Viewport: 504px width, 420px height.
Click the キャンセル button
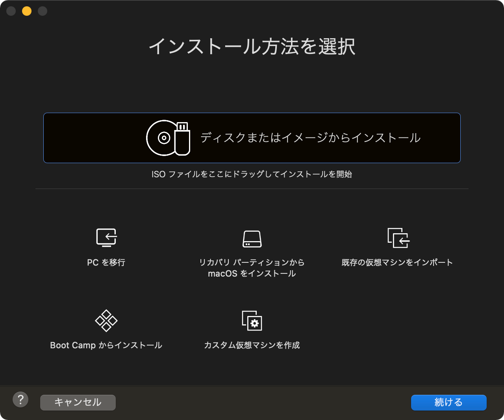pos(78,402)
